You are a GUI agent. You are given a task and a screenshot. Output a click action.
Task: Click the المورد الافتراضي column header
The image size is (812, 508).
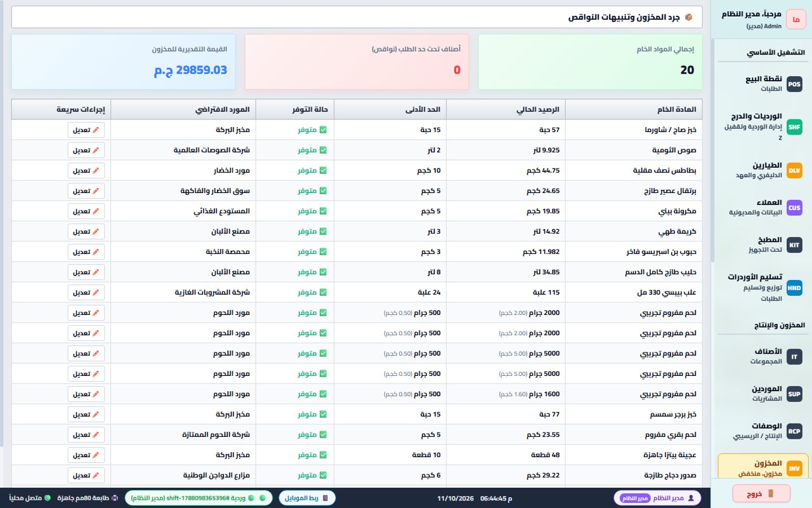coord(183,109)
